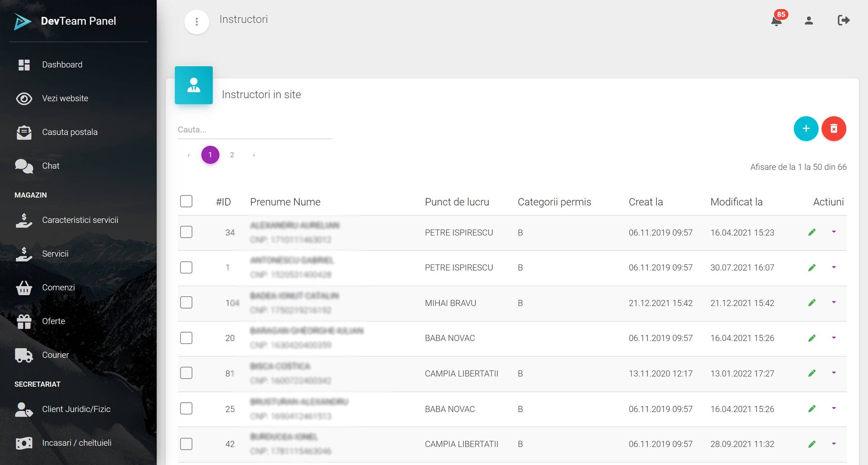Open the three-dot menu beside Instructori

pyautogui.click(x=197, y=22)
